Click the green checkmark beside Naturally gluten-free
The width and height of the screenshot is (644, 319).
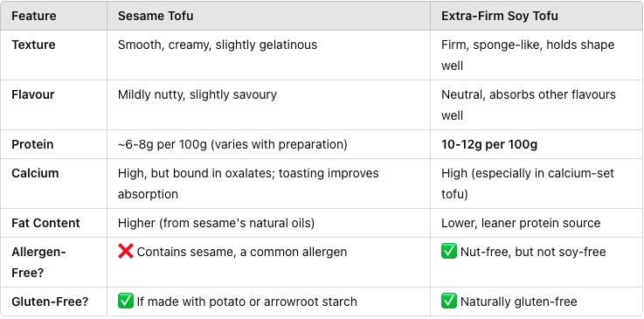pyautogui.click(x=449, y=302)
